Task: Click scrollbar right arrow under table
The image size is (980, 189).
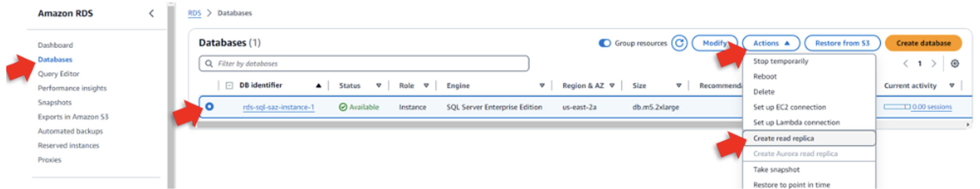Action: click(968, 125)
